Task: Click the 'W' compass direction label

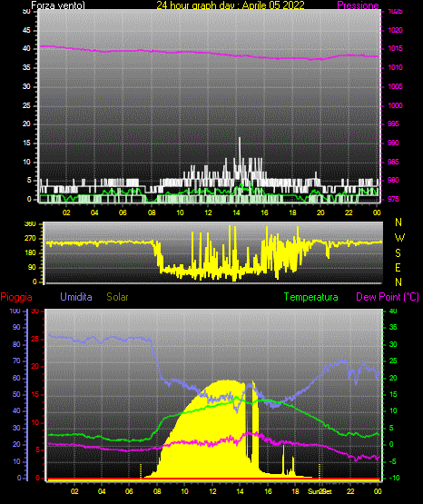Action: click(x=399, y=238)
